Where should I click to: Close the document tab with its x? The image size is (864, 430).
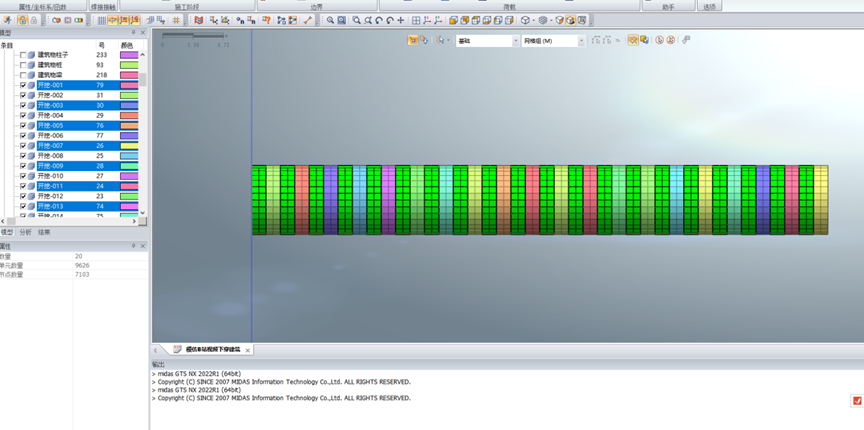pos(247,351)
